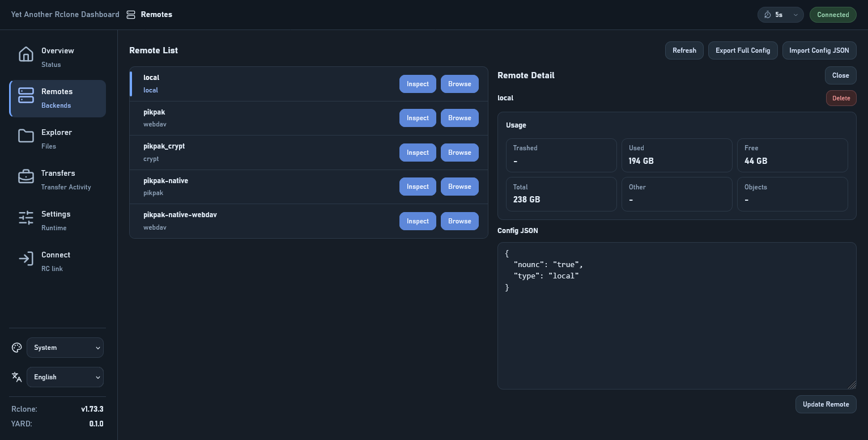
Task: Open Explorer using the folder icon
Action: tap(26, 136)
